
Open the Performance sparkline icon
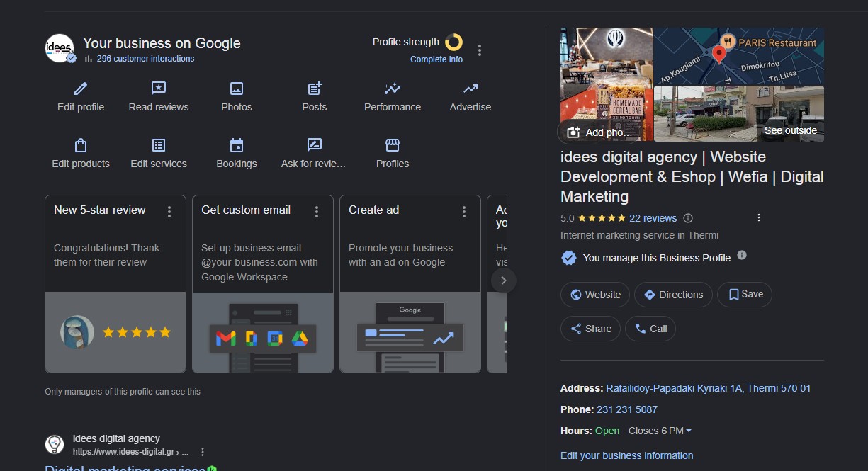coord(393,89)
